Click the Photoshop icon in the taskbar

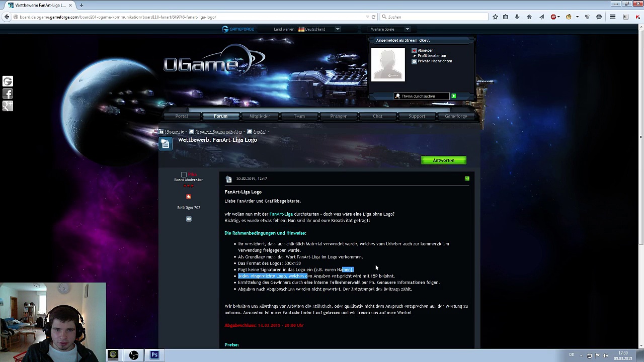(154, 355)
